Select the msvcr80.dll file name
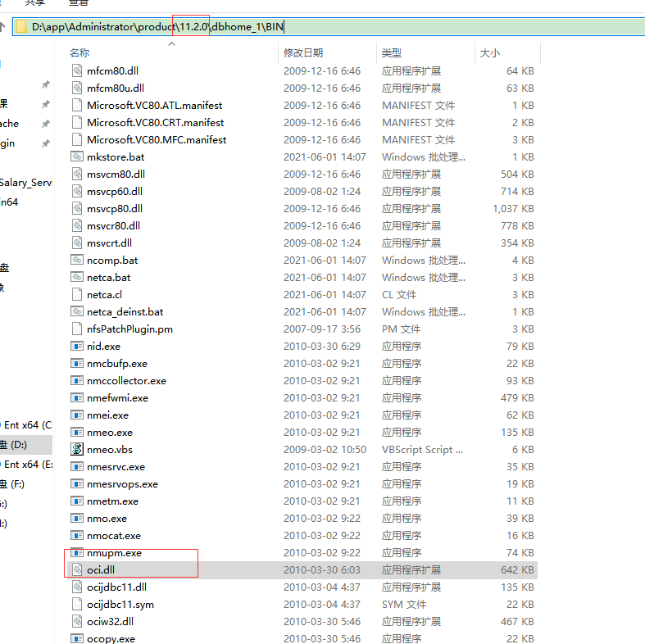The width and height of the screenshot is (645, 644). pyautogui.click(x=114, y=226)
